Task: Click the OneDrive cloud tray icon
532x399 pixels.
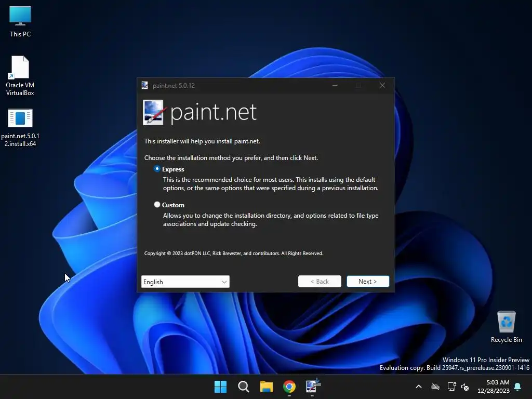Action: pos(435,387)
